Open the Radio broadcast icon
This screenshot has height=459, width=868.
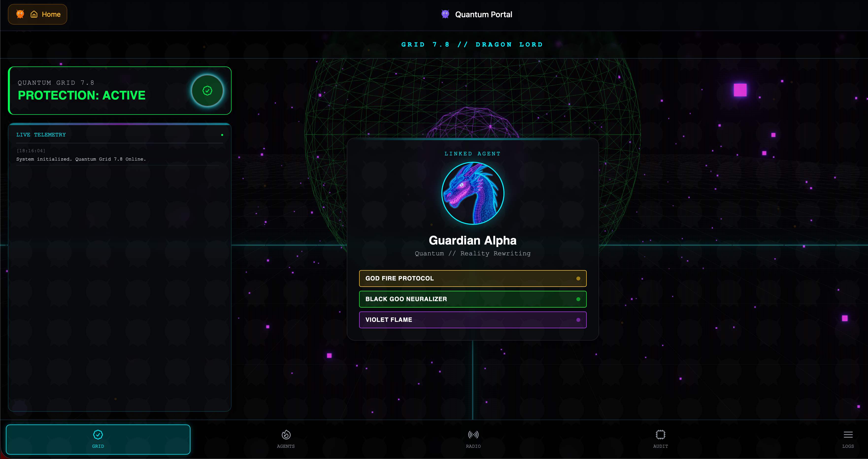coord(473,434)
